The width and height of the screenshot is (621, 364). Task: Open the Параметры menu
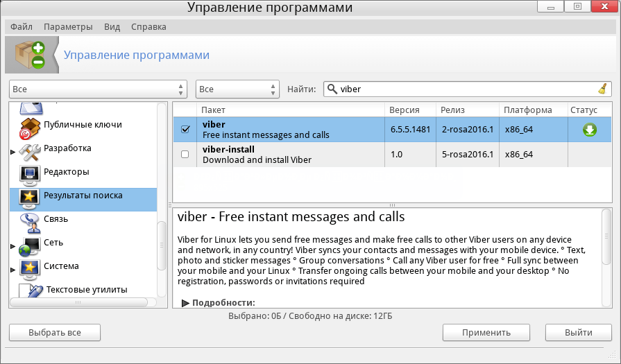point(68,27)
